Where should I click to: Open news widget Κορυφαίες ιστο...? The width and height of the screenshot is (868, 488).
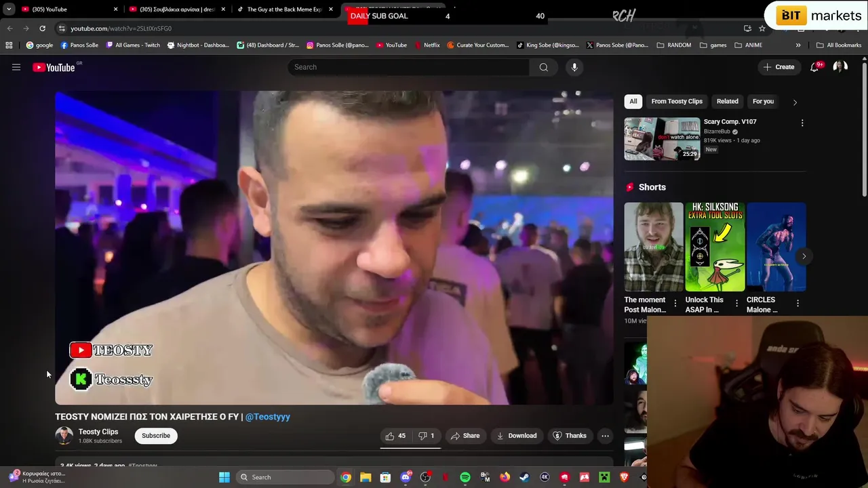point(37,477)
